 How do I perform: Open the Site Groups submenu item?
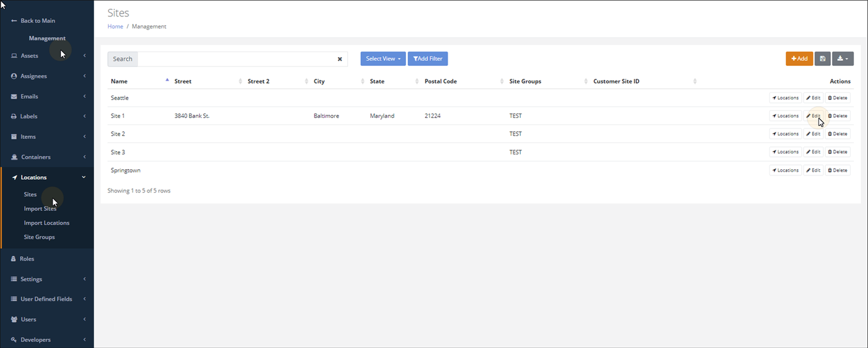pos(39,237)
